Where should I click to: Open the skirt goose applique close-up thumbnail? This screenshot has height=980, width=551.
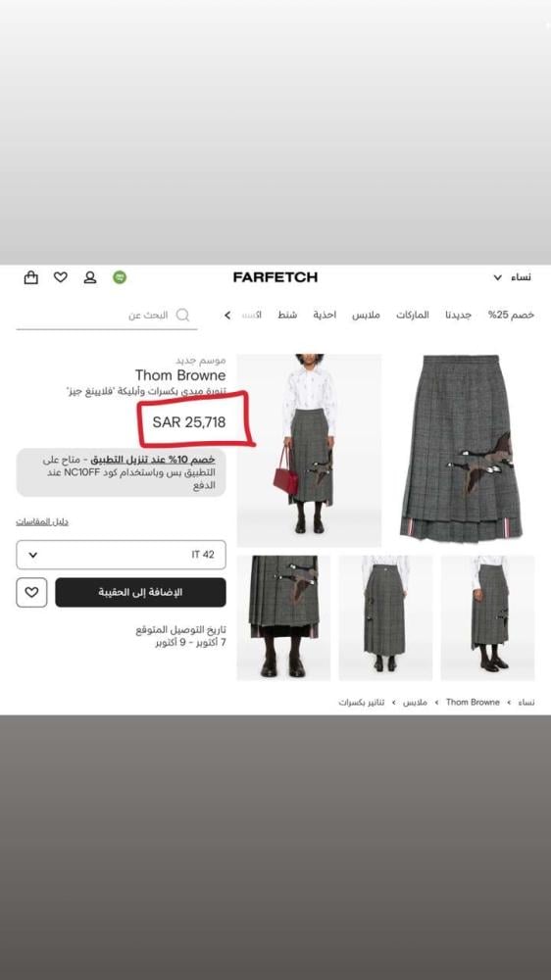pos(283,617)
